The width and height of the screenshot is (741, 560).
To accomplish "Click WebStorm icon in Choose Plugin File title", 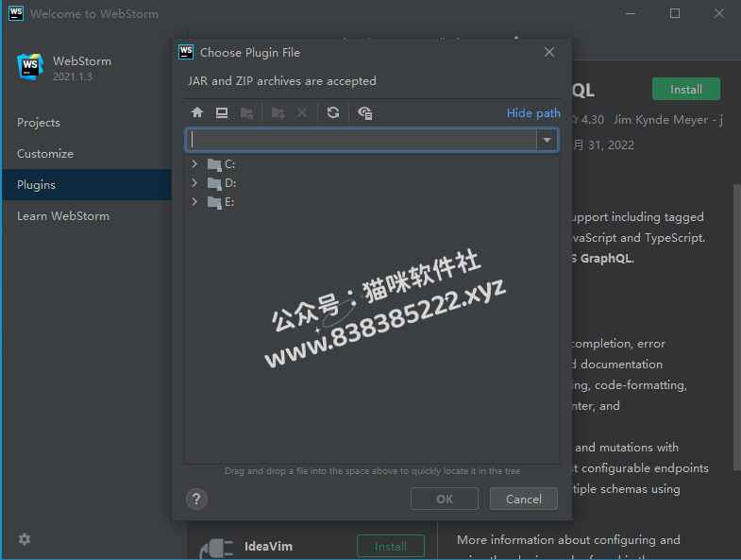I will click(186, 52).
